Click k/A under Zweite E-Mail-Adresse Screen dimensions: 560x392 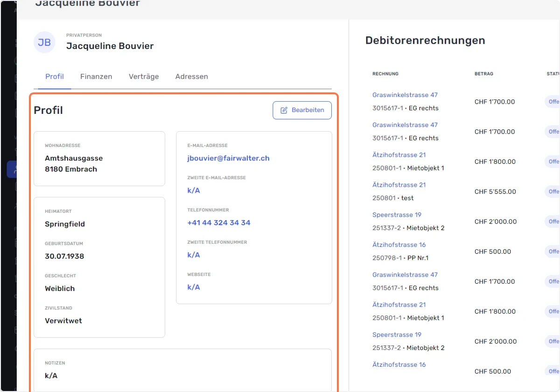(x=194, y=190)
